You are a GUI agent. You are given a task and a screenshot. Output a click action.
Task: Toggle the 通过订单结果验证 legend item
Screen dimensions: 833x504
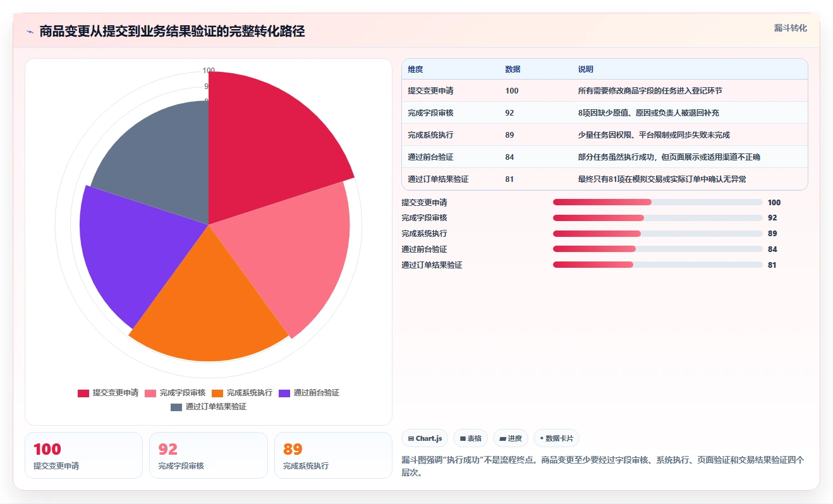209,407
